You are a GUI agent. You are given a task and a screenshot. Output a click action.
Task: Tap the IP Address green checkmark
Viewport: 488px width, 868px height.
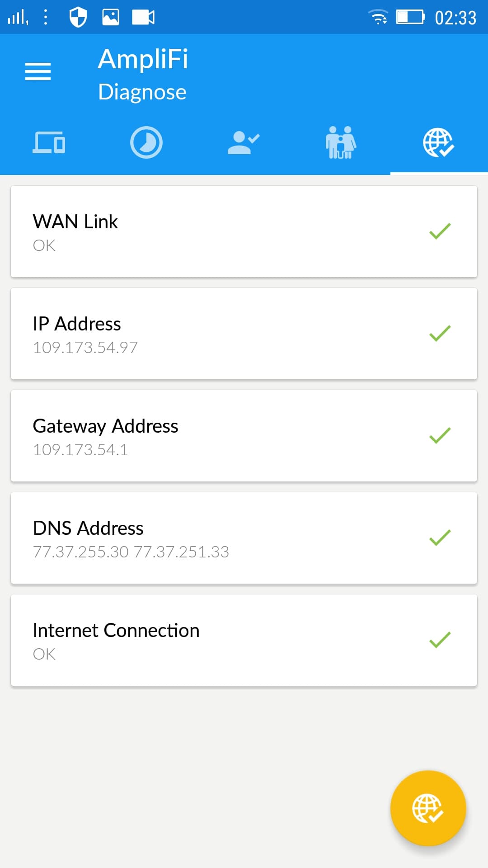(x=440, y=333)
